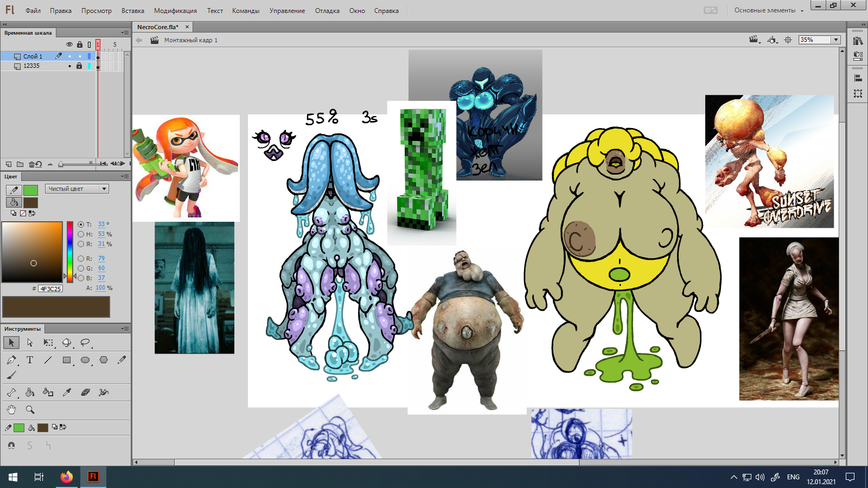Expand the right panel dock arrows

click(x=864, y=24)
